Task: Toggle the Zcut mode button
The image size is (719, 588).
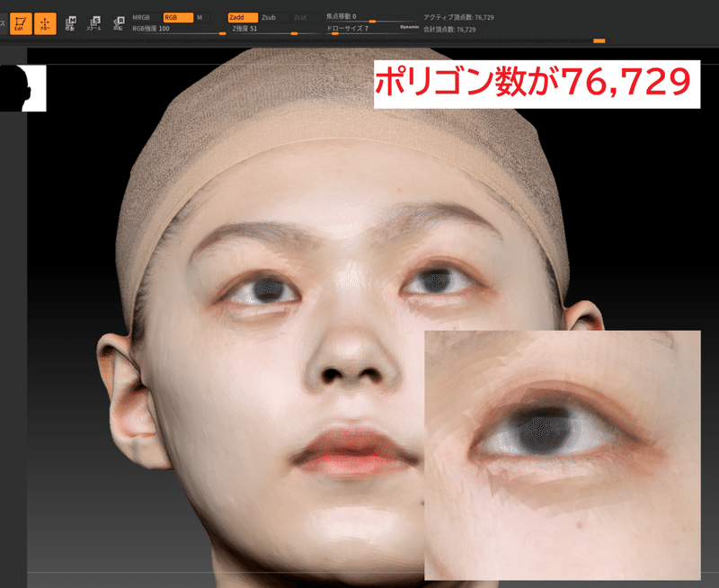Action: pyautogui.click(x=306, y=17)
